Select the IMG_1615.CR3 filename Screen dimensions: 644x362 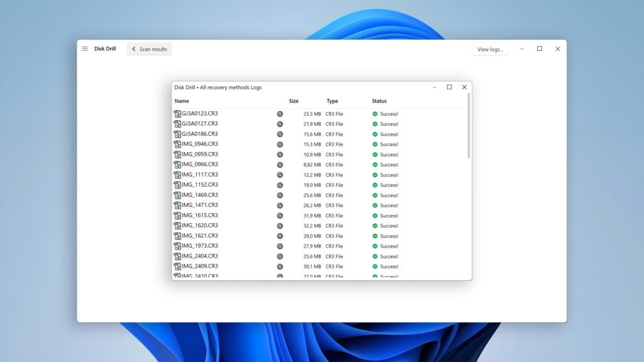tap(199, 215)
